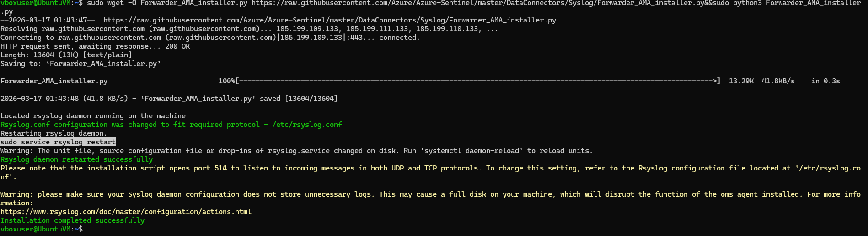Click the 'Saving to: Forwarder_AMA_installer.py' line
The height and width of the screenshot is (236, 868).
pos(80,64)
